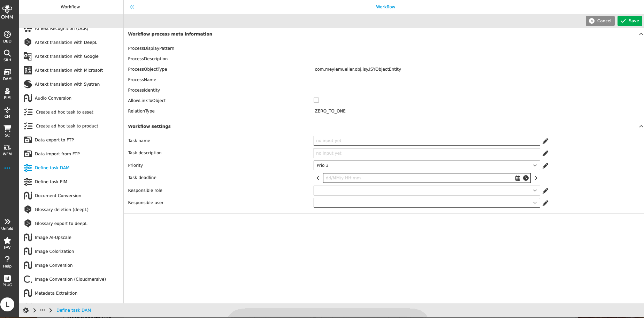Click the Task description input field

pos(426,153)
